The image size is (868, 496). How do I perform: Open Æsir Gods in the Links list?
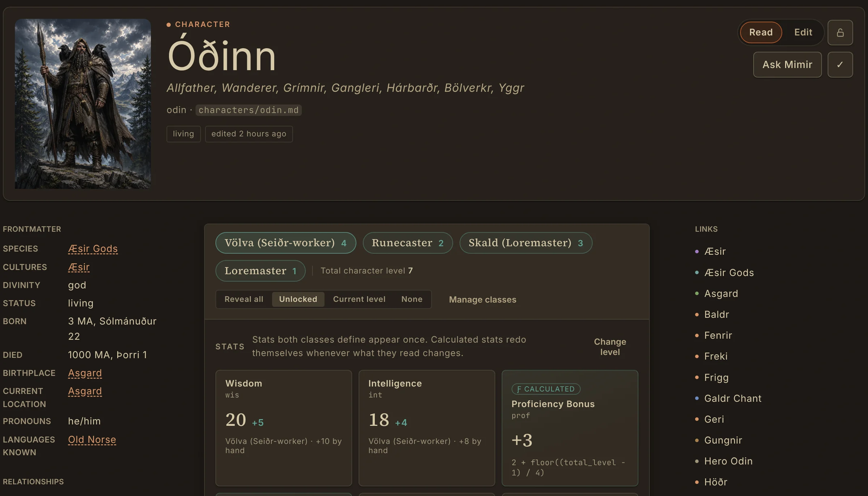[729, 273]
